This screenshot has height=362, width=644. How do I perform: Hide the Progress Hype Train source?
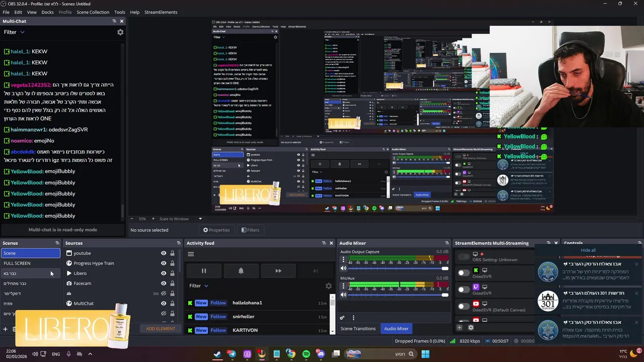[164, 263]
